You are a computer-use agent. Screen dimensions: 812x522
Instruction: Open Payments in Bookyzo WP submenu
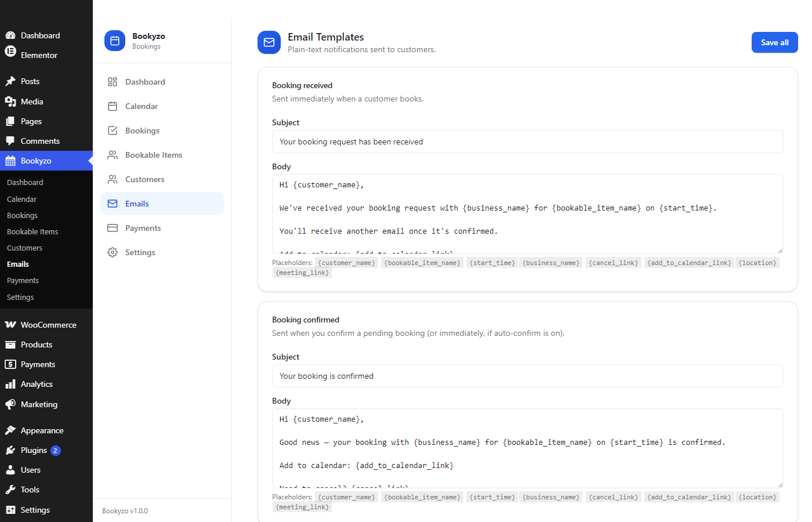(23, 280)
